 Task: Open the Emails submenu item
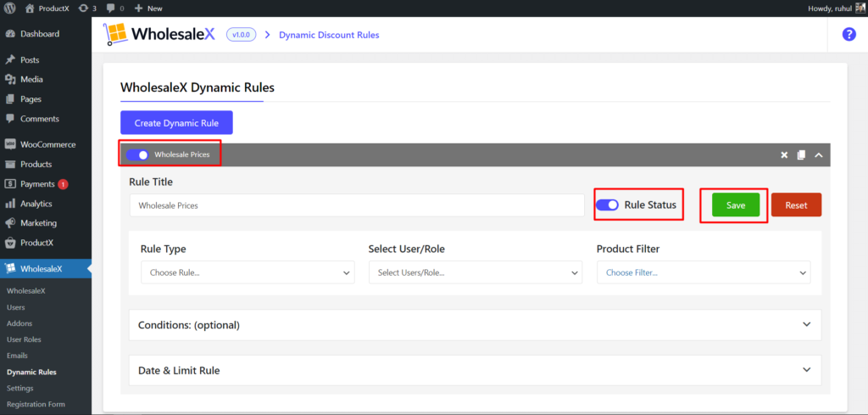tap(17, 355)
